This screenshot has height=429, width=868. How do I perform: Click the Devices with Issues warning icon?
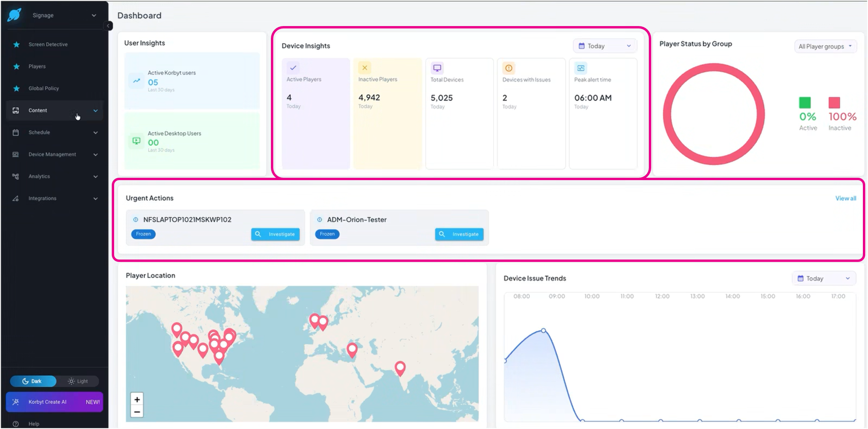[509, 68]
